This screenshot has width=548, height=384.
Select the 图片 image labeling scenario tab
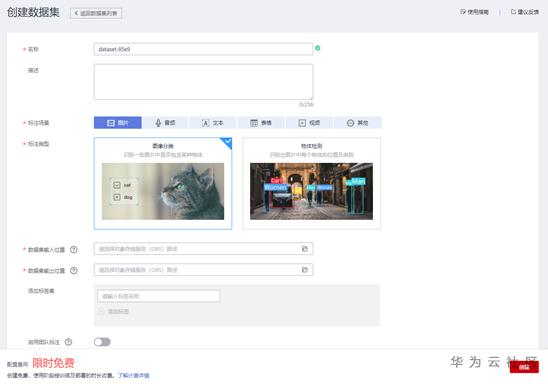[118, 123]
